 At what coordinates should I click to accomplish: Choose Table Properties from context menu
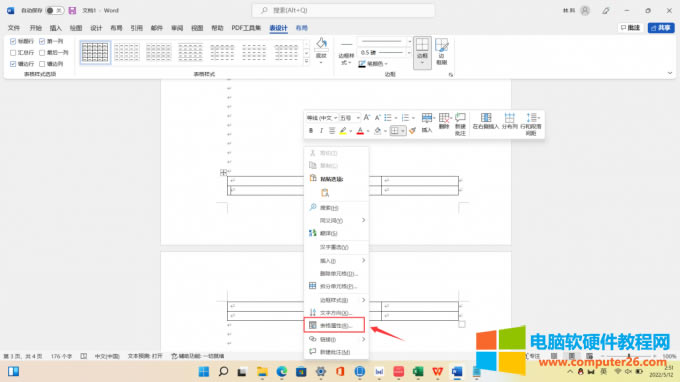click(334, 325)
